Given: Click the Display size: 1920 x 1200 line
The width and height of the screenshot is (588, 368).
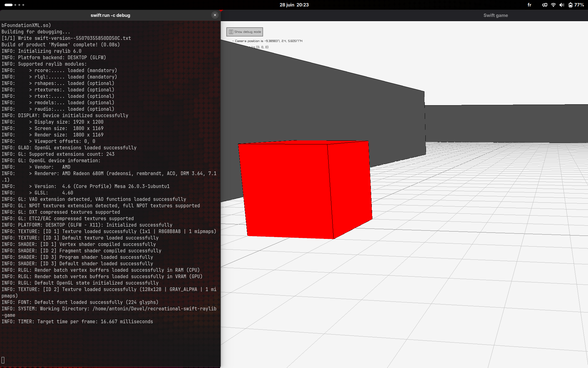Looking at the screenshot, I should tap(53, 122).
